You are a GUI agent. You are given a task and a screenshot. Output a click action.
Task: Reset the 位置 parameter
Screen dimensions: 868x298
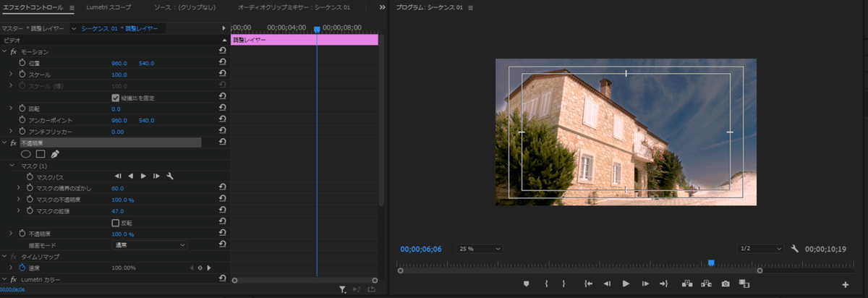[222, 63]
